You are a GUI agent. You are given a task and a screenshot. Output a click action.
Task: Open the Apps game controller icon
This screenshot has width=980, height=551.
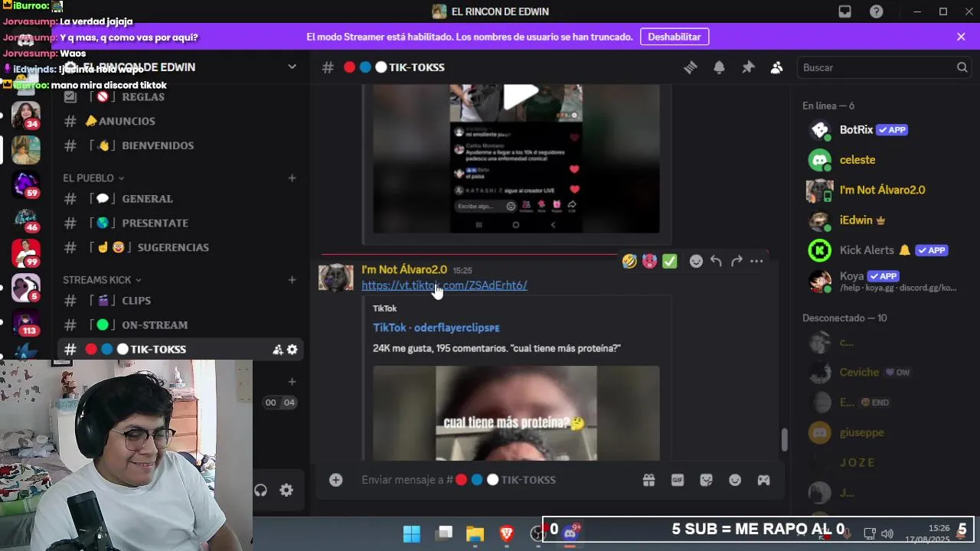pyautogui.click(x=764, y=480)
